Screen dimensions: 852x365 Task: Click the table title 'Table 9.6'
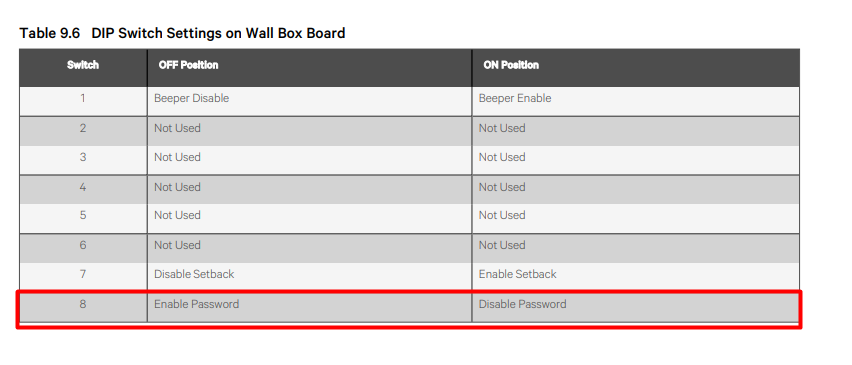coord(50,33)
